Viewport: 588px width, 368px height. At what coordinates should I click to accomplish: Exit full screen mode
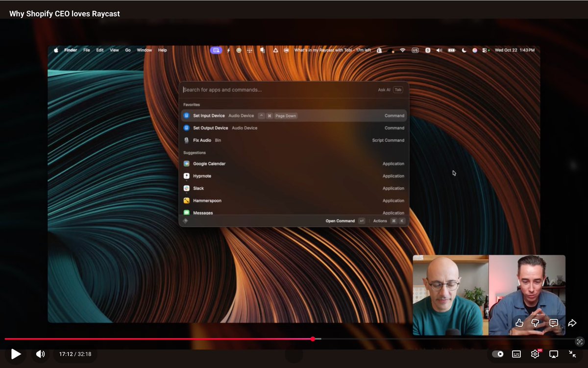[x=572, y=354]
